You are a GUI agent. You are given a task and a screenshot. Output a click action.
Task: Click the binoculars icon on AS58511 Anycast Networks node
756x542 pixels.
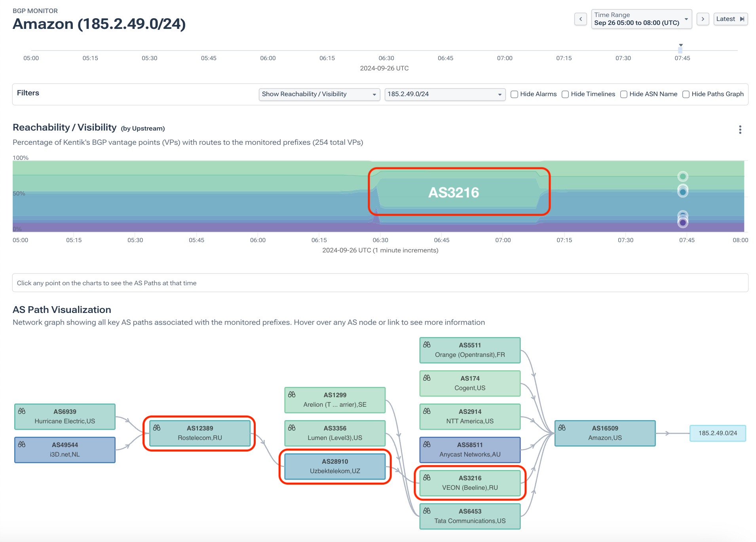(427, 444)
